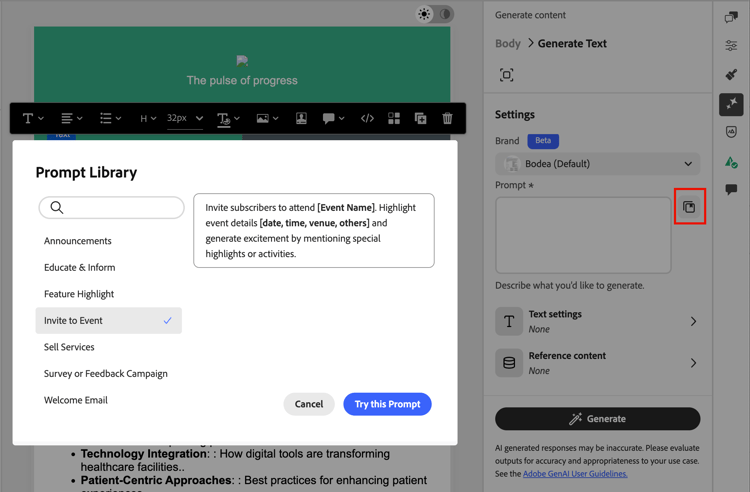The width and height of the screenshot is (750, 492).
Task: Click the Prompt text area
Action: pyautogui.click(x=583, y=235)
